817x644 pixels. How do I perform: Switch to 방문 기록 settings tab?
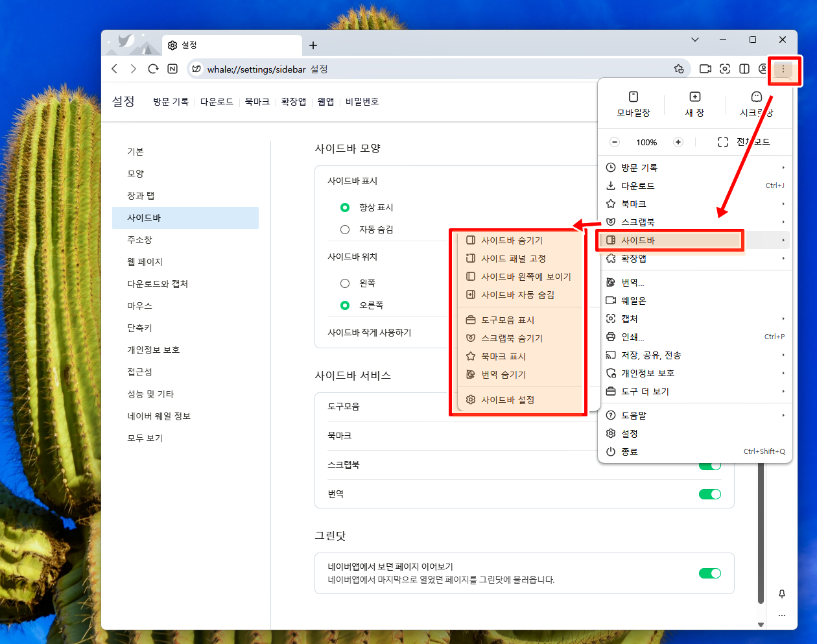coord(171,102)
